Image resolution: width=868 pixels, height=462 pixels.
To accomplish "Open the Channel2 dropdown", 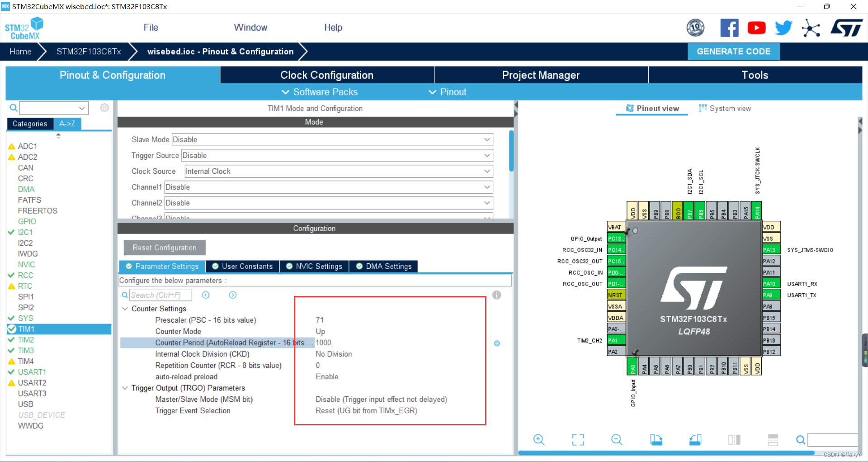I will click(x=329, y=203).
